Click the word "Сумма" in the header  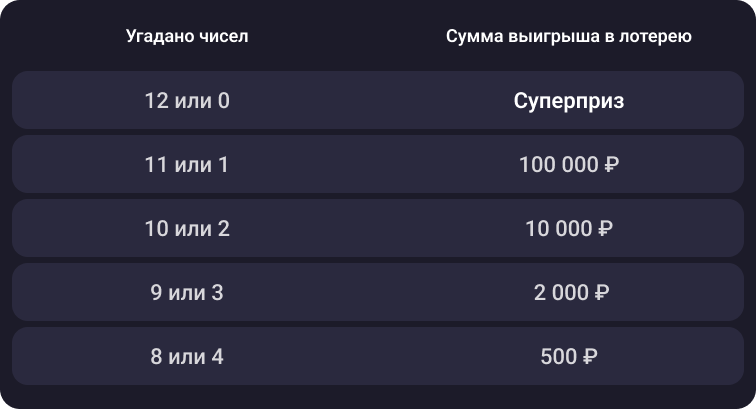(x=471, y=37)
